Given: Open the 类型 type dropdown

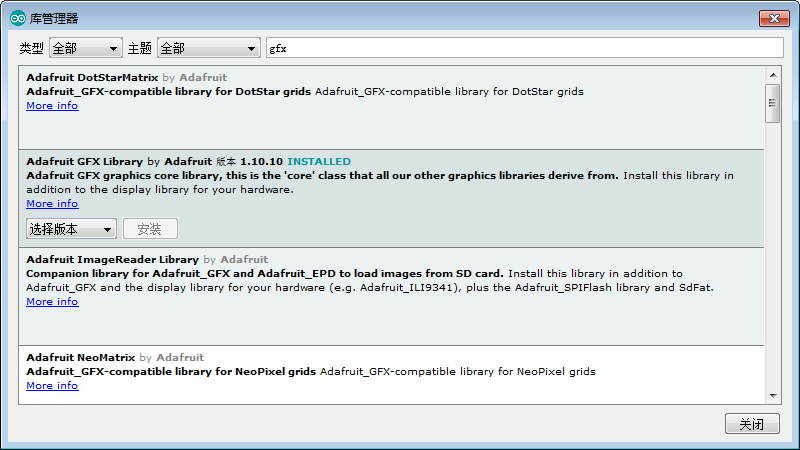Looking at the screenshot, I should click(x=86, y=48).
